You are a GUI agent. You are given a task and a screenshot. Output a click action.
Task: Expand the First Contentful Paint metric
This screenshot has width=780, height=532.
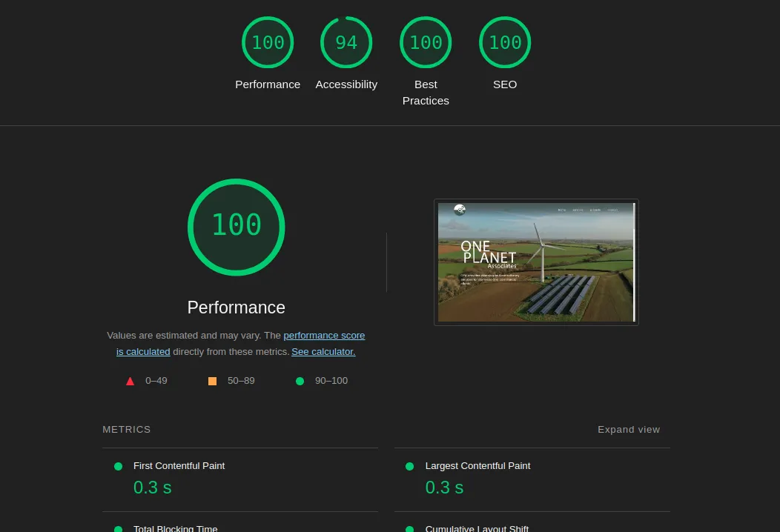click(x=179, y=466)
